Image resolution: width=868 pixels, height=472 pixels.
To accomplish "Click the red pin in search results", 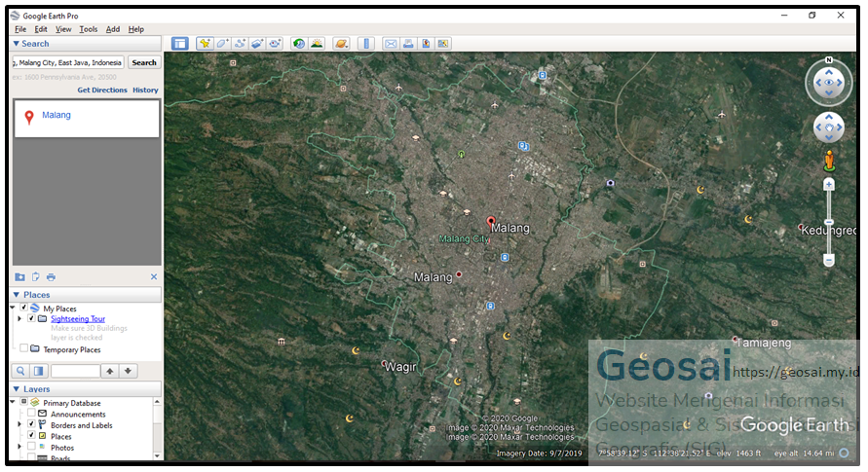I will click(x=29, y=117).
